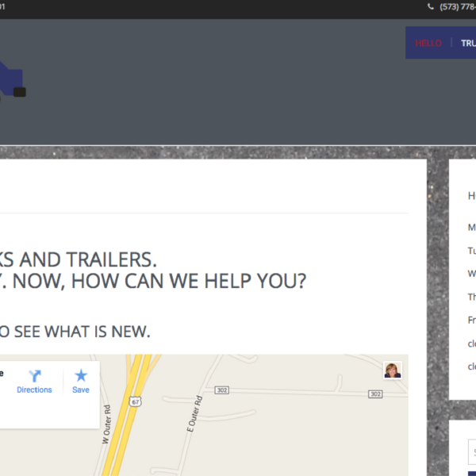
Task: Click the text 'SEE WHAT IS NEW.'
Action: pyautogui.click(x=82, y=331)
